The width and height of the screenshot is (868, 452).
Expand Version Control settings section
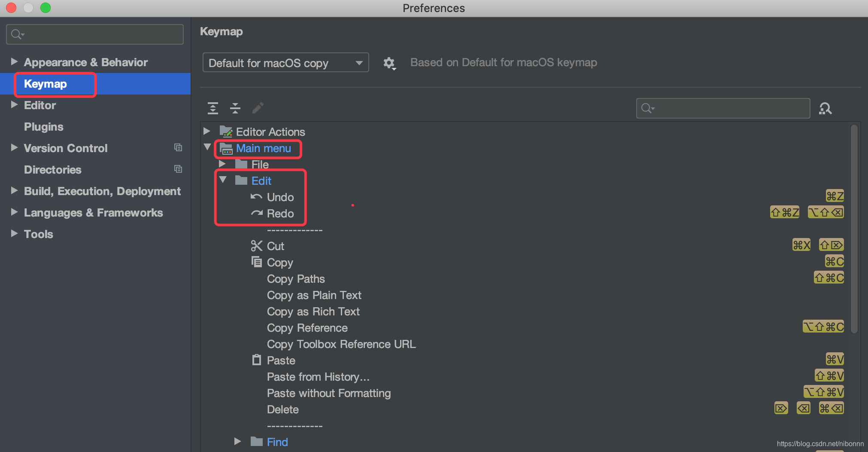(14, 148)
